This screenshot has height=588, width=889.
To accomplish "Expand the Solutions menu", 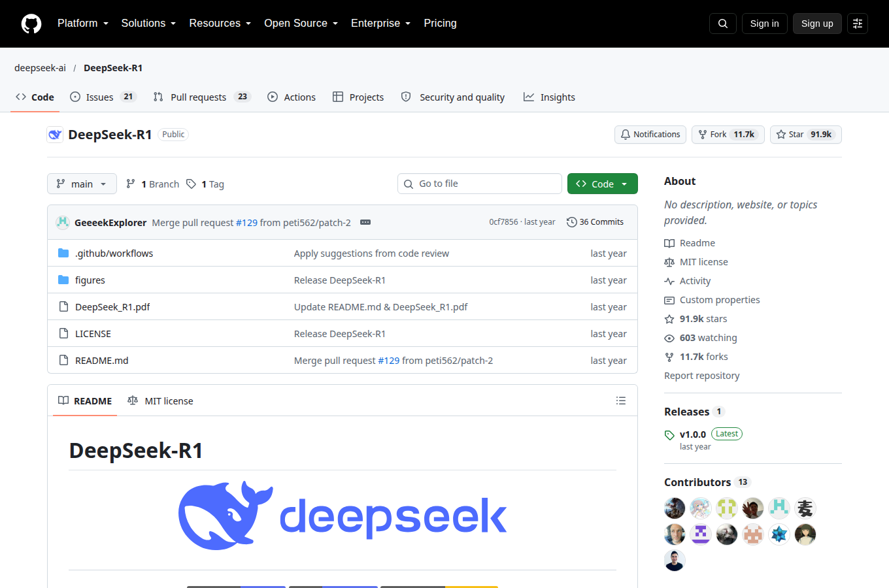I will coord(148,24).
